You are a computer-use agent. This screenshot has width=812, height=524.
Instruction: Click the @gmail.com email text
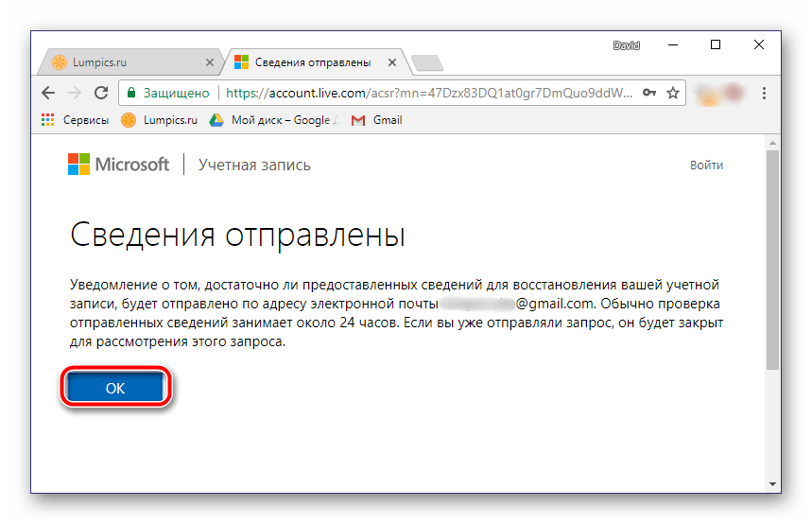(554, 304)
